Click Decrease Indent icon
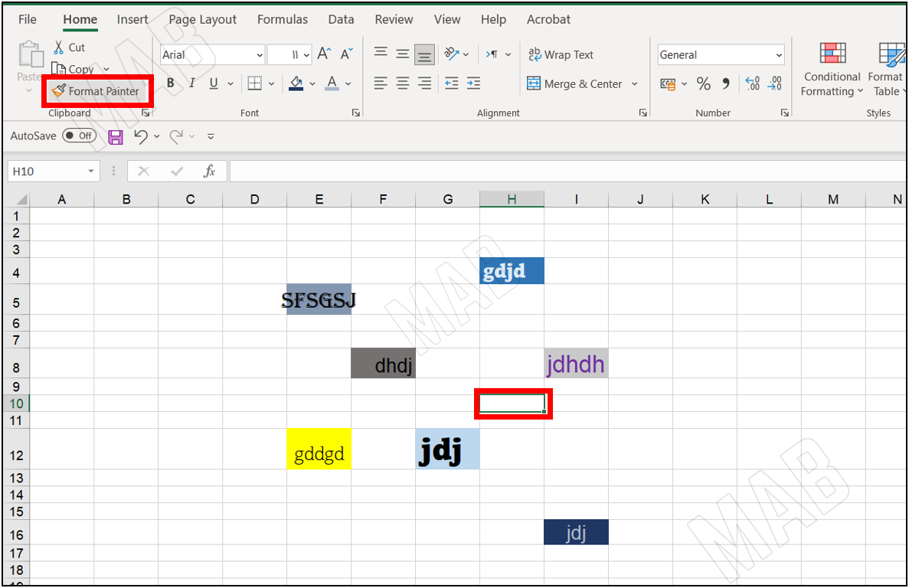 [x=452, y=83]
